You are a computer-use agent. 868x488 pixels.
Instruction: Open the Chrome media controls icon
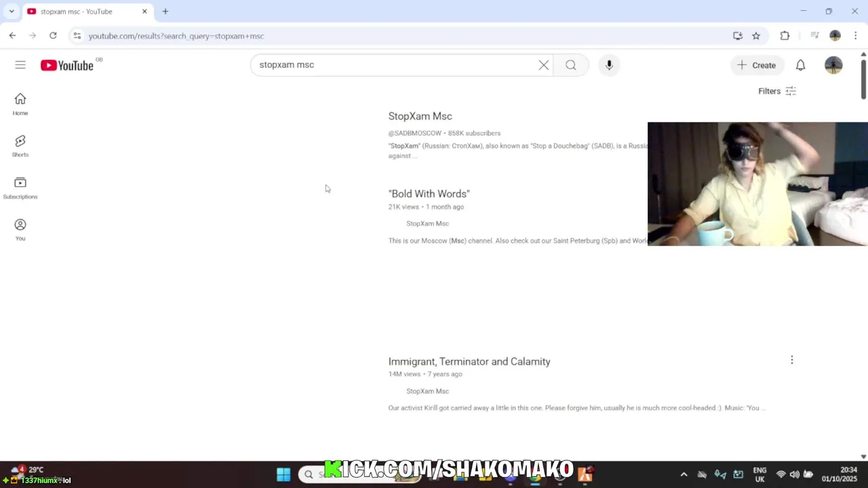coord(814,36)
